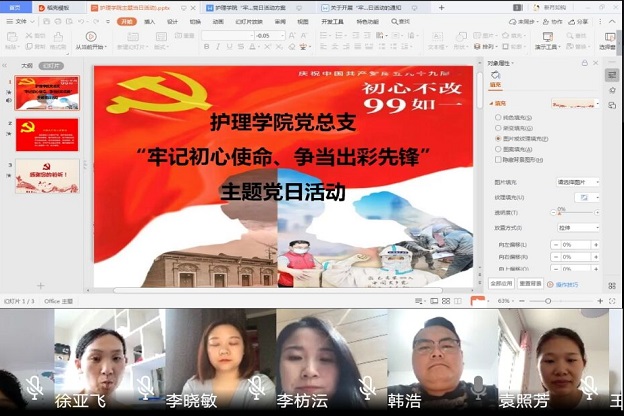
Task: Click the 演示工具 toolbar icon
Action: (546, 38)
